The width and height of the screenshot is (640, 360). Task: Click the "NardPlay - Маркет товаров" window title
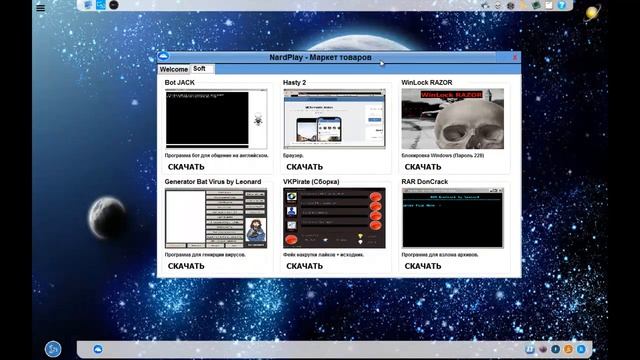[320, 57]
